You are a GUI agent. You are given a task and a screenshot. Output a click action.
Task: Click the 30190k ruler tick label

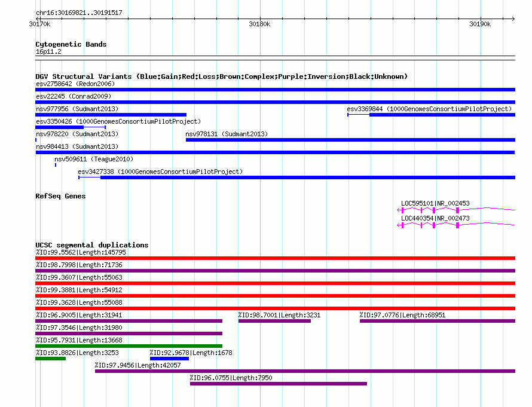coord(480,24)
